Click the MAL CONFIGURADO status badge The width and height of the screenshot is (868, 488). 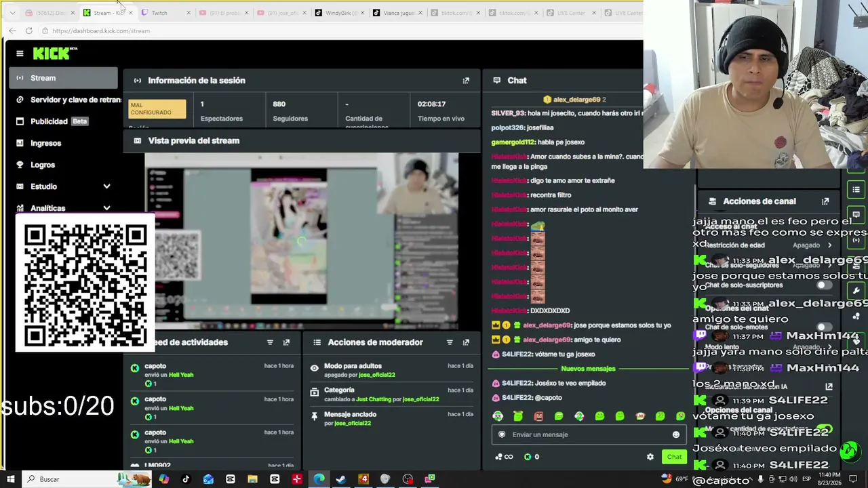click(x=157, y=109)
